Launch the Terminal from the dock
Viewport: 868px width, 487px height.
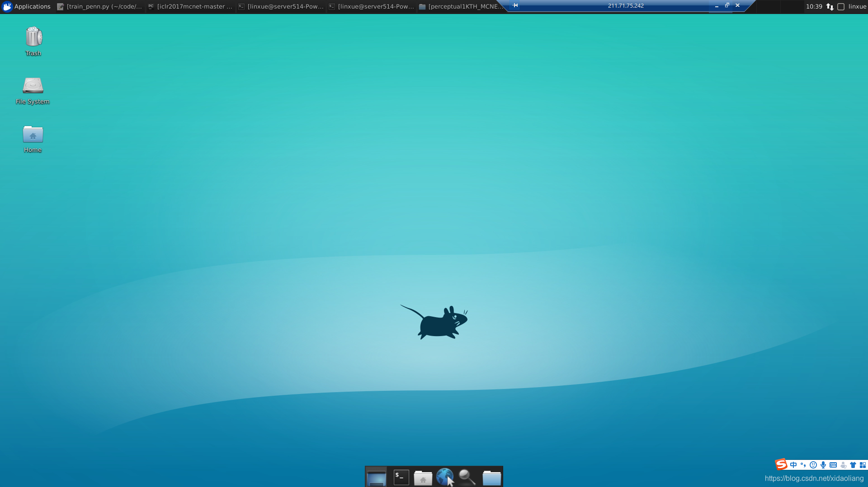[x=401, y=477]
